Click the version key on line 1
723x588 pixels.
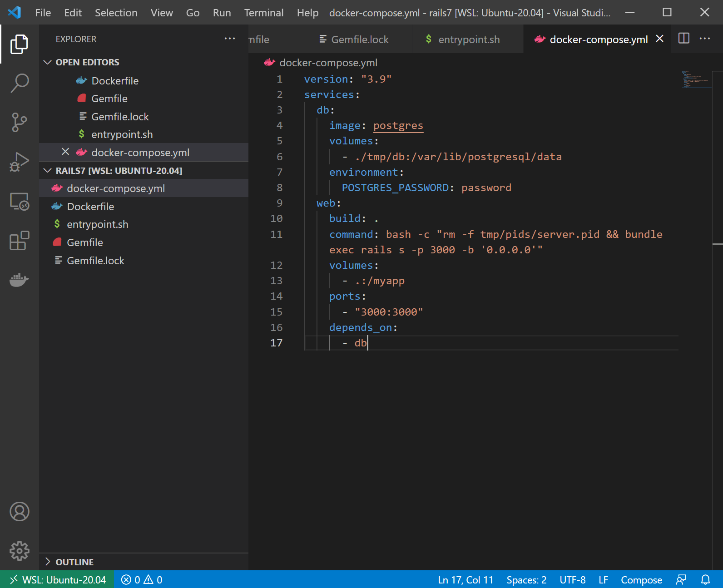pyautogui.click(x=326, y=79)
